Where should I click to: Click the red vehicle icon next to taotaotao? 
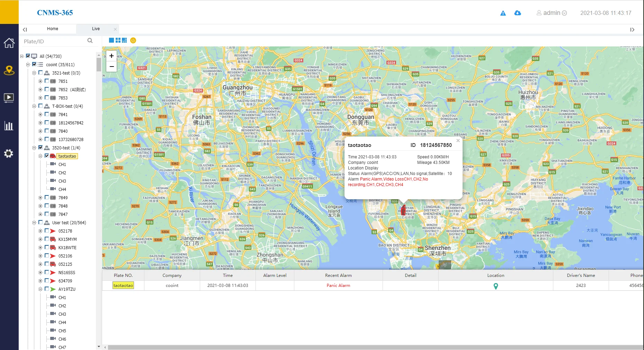[53, 156]
